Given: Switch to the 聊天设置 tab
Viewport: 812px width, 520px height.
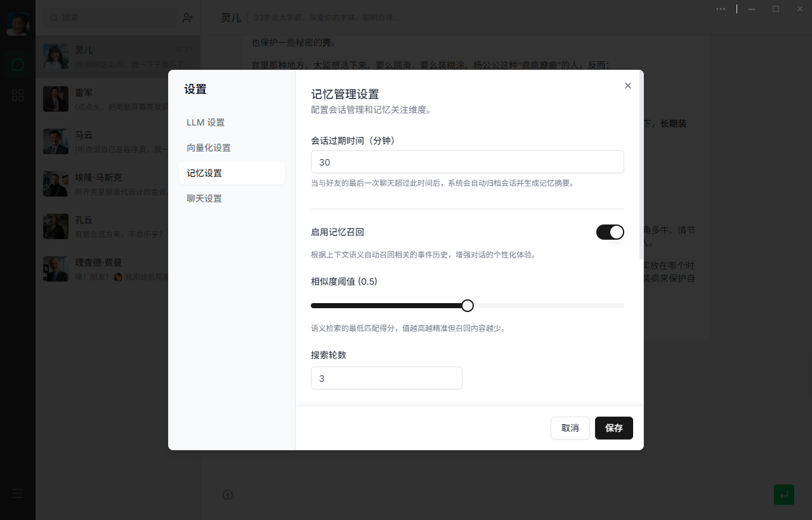Looking at the screenshot, I should [x=204, y=198].
